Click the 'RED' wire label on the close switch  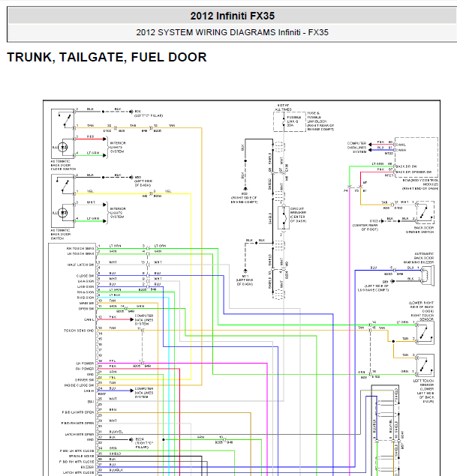[x=90, y=136]
